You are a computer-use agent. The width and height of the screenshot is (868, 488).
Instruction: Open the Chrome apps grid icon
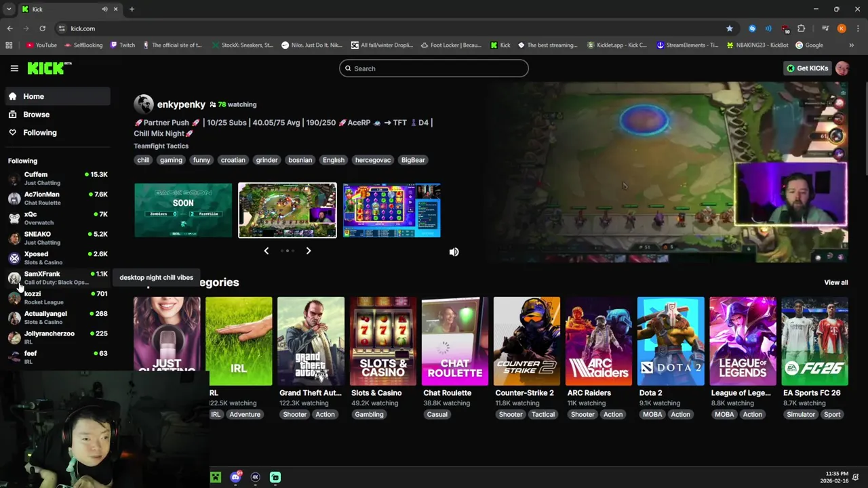coord(9,45)
